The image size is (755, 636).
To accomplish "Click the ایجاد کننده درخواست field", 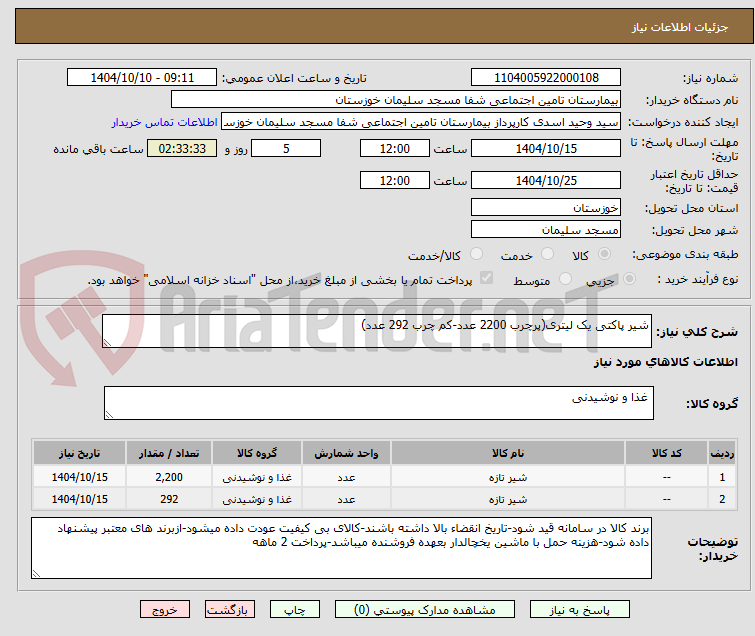I will pyautogui.click(x=420, y=122).
